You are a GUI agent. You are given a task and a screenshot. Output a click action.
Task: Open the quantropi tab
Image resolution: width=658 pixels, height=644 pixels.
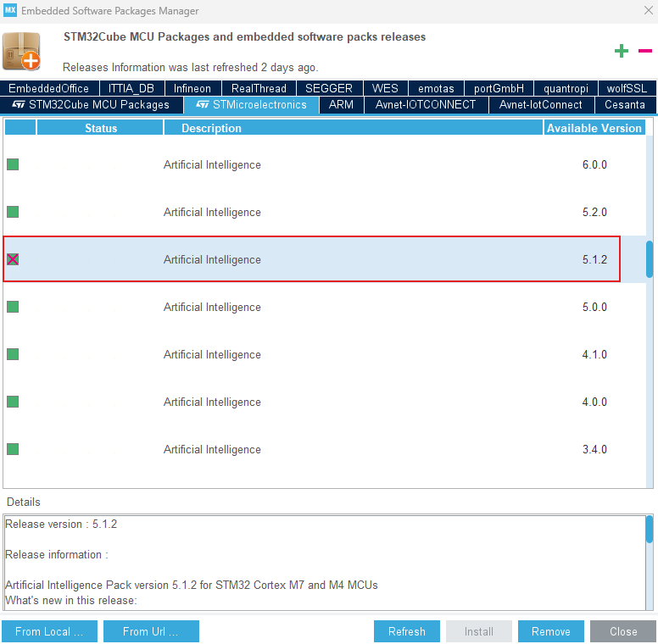(566, 88)
